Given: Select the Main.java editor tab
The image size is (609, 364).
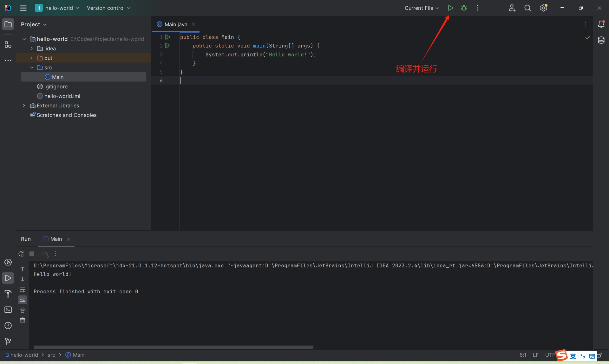Looking at the screenshot, I should pos(175,24).
